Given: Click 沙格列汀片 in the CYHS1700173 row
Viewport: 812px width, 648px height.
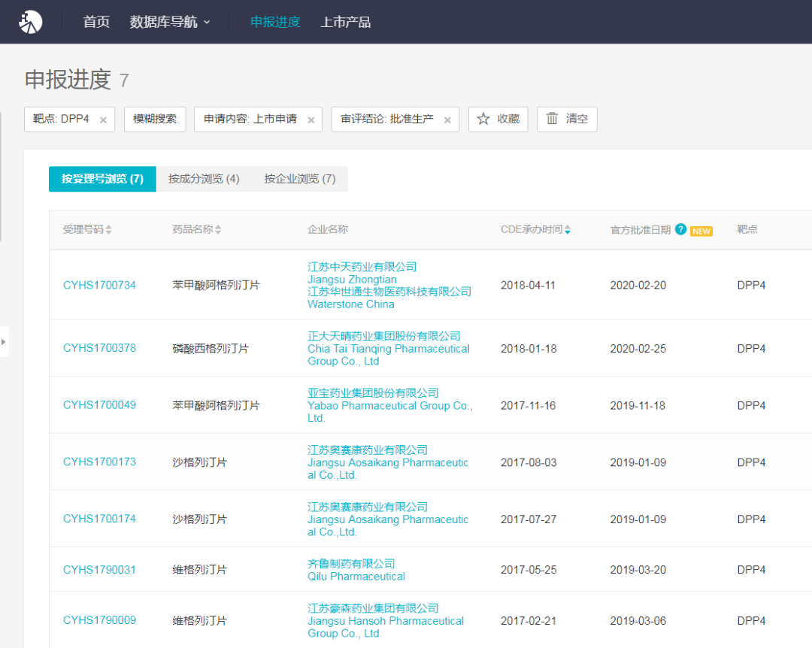Looking at the screenshot, I should tap(199, 462).
